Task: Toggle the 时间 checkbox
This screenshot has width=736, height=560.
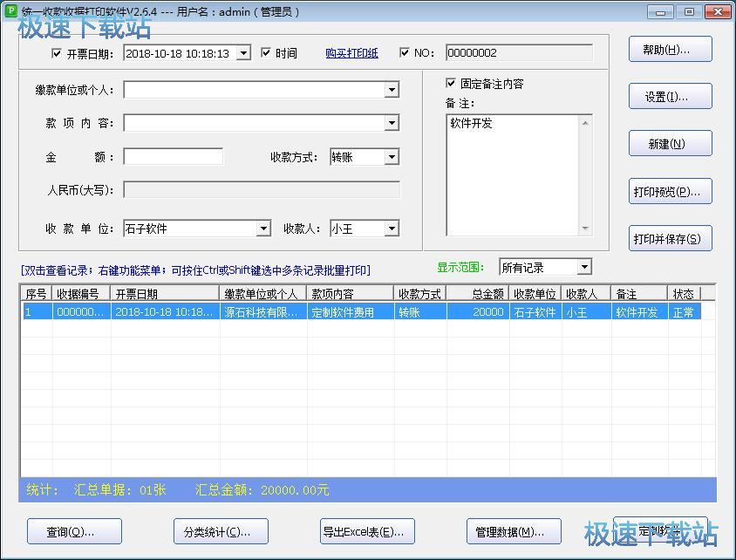Action: tap(266, 53)
